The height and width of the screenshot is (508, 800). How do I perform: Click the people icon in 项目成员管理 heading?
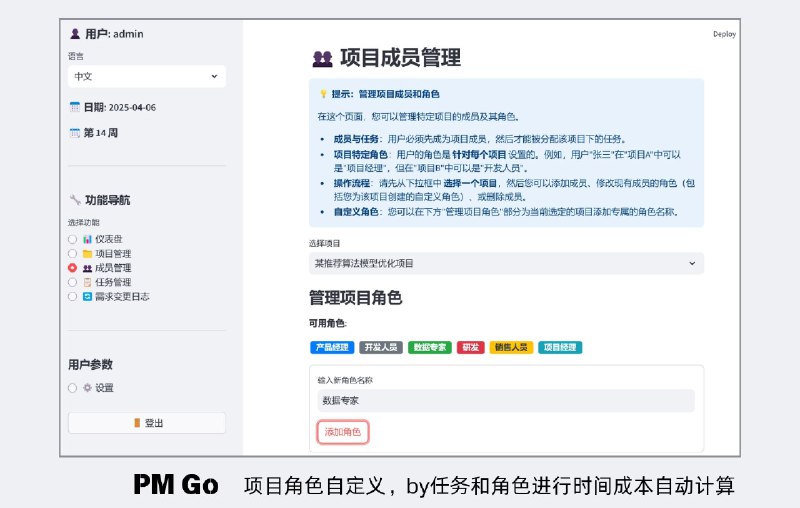(x=322, y=59)
